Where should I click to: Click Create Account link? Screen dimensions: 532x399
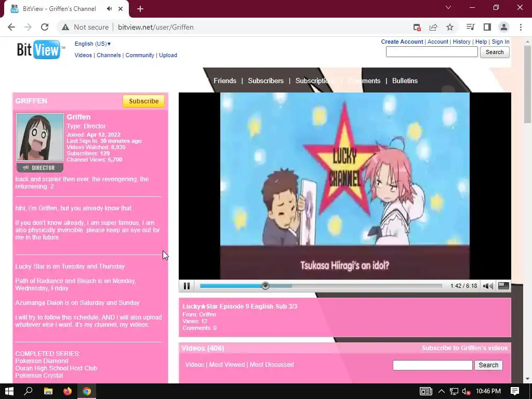(x=402, y=42)
